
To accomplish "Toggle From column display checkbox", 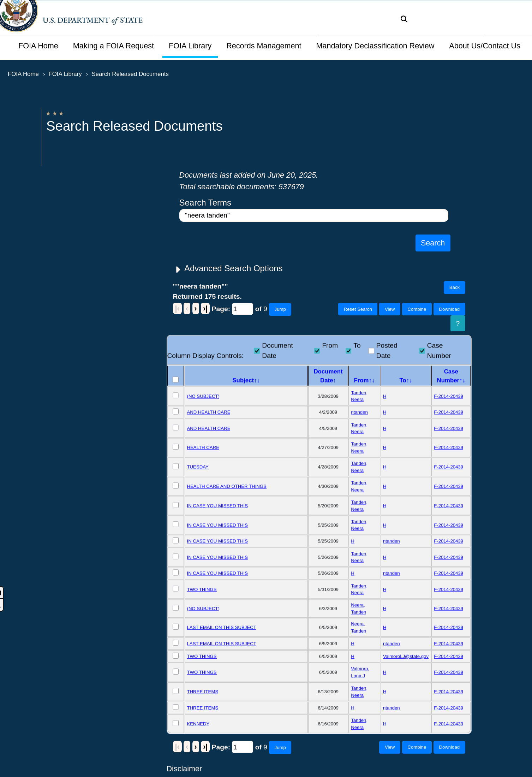I will (317, 351).
